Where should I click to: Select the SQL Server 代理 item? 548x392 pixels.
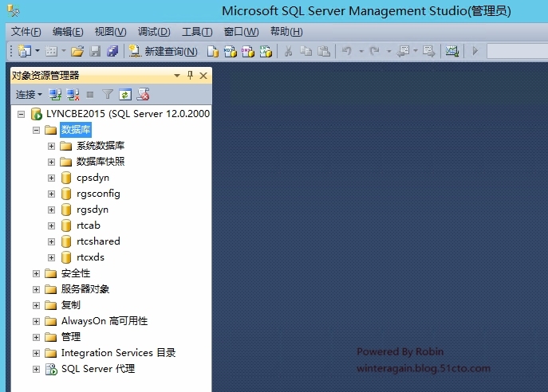(x=98, y=369)
